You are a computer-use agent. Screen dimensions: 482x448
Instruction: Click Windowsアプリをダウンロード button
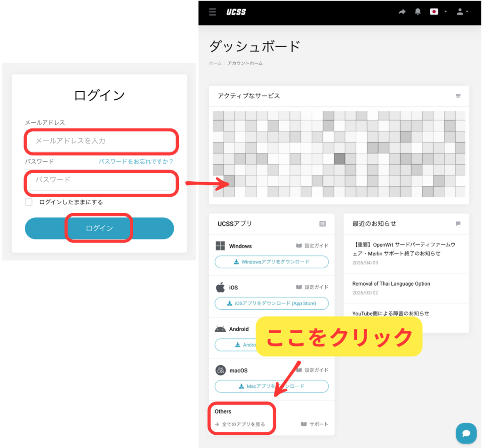pos(272,262)
